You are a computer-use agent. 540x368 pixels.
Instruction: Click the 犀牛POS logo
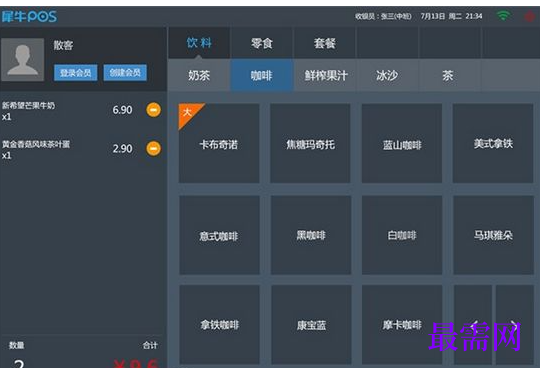29,16
